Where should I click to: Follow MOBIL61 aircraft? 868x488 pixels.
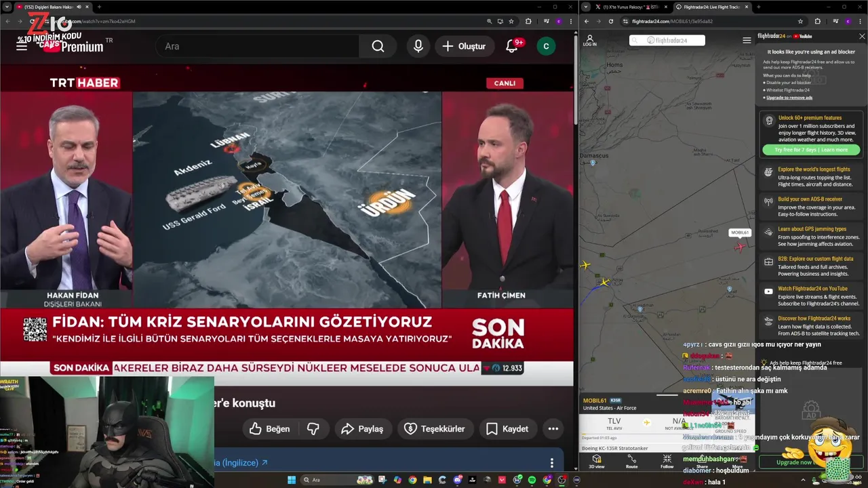pyautogui.click(x=667, y=462)
